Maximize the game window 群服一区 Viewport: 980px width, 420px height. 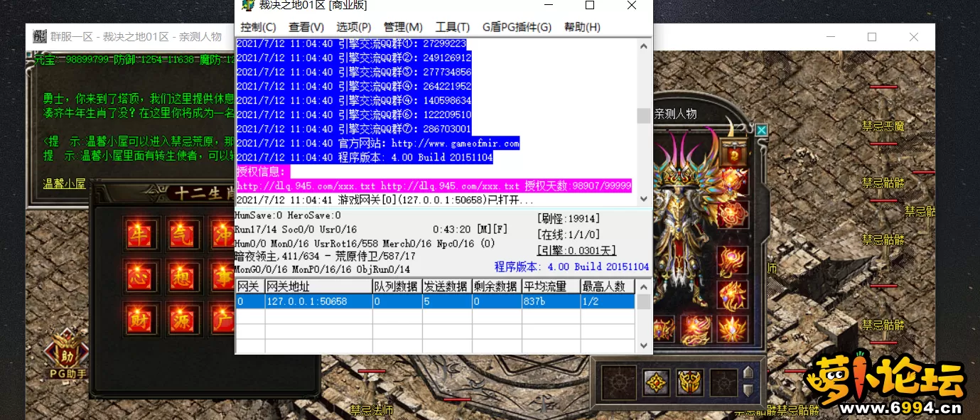[x=871, y=37]
